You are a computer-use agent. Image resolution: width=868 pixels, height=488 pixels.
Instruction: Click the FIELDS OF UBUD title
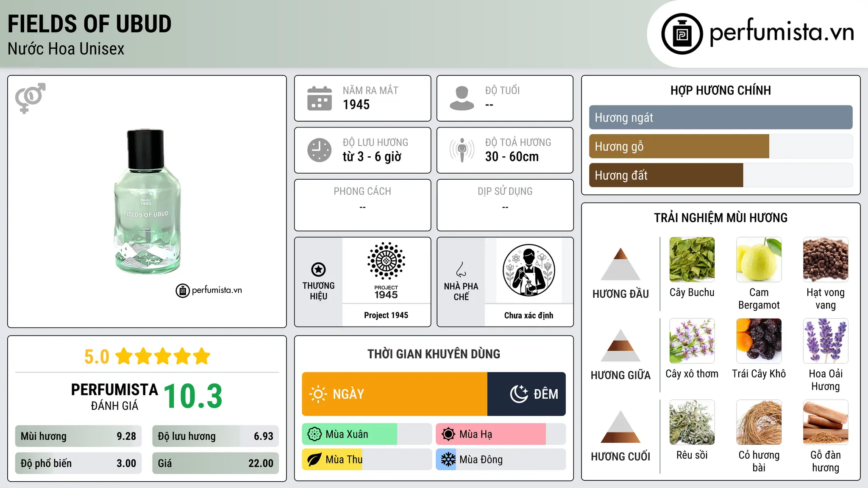tap(89, 24)
